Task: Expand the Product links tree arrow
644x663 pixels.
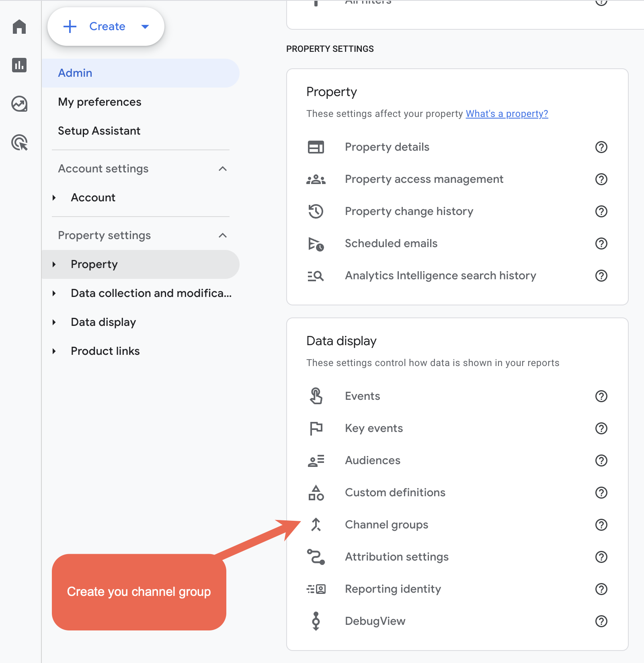Action: (x=54, y=351)
